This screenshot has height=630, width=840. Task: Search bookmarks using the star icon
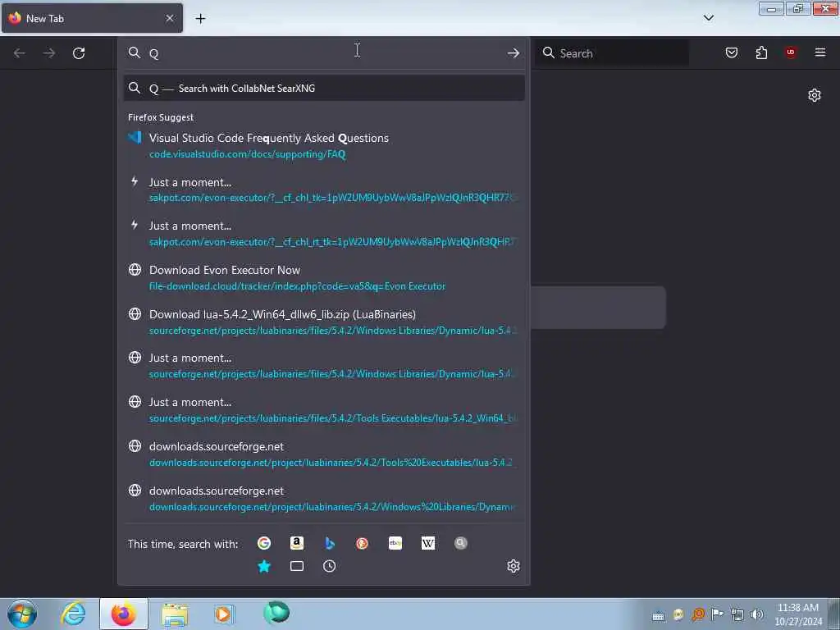(x=263, y=566)
